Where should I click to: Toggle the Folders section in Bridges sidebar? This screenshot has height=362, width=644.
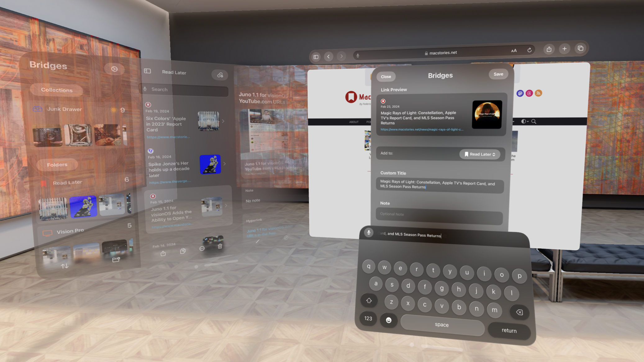tap(57, 164)
